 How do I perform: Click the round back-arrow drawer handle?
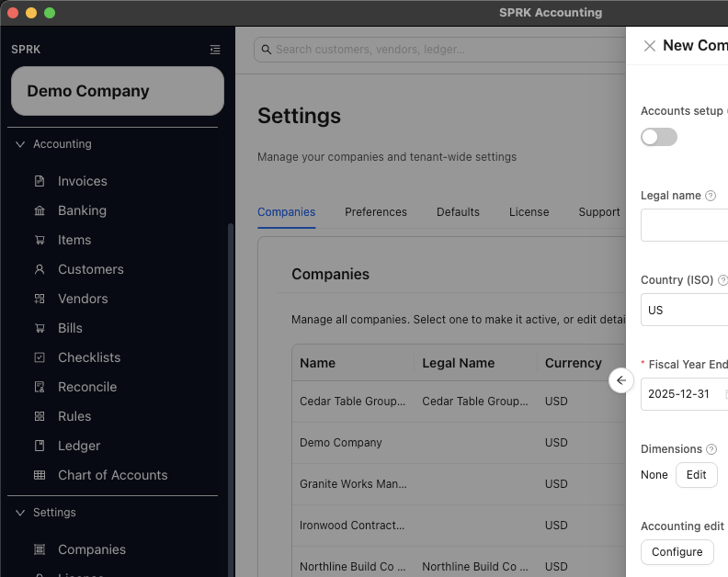pos(620,380)
